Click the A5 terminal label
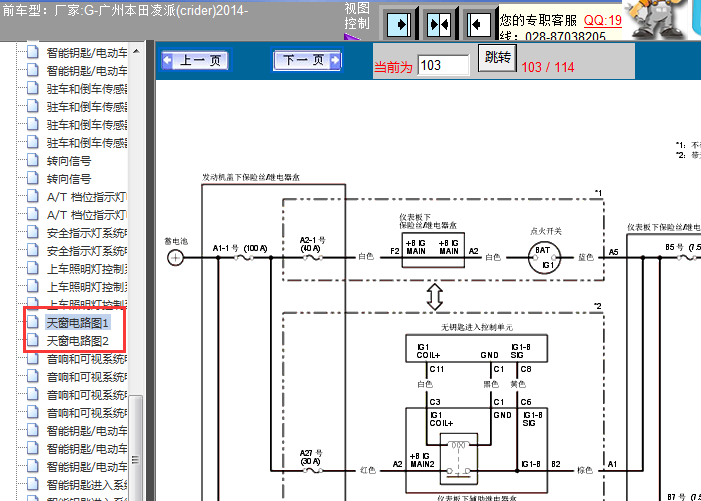Screen dimensions: 701x501 point(613,252)
